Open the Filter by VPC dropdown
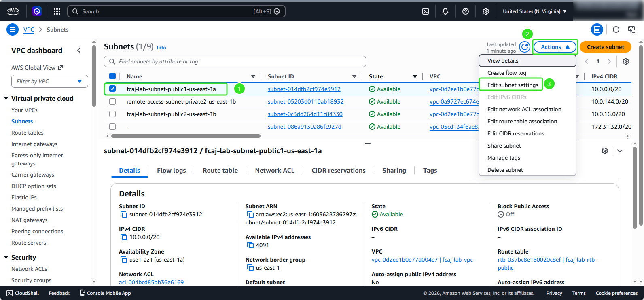This screenshot has height=300, width=644. pos(50,81)
